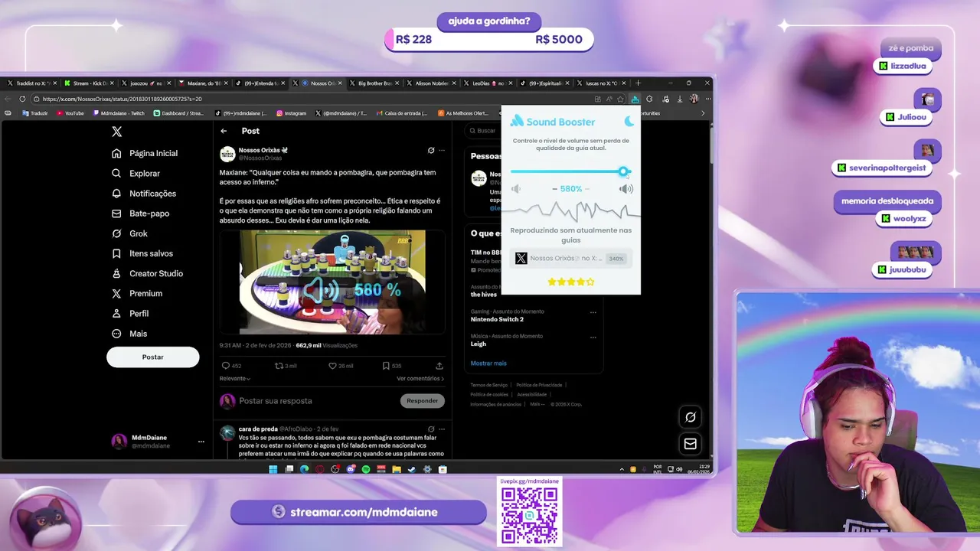Click Ver comentários link
Viewport: 980px width, 551px height.
(x=420, y=379)
